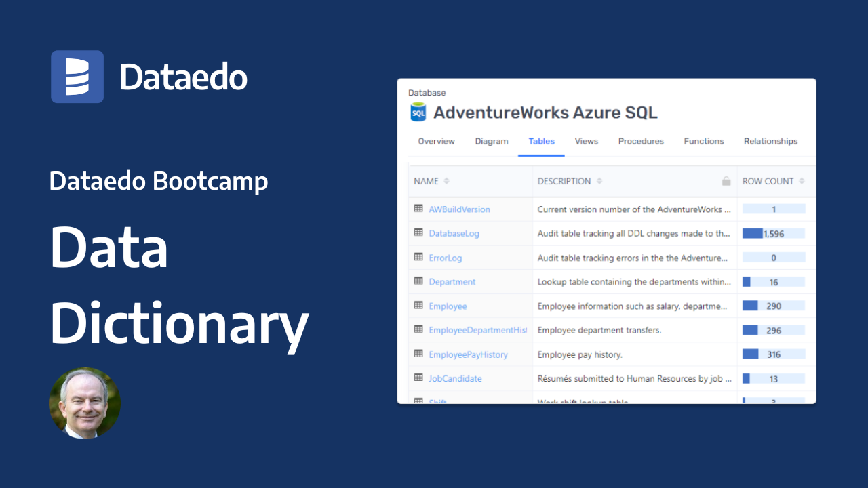Click the Dataedo wordmark text
Viewport: 868px width, 488px height.
click(x=184, y=77)
